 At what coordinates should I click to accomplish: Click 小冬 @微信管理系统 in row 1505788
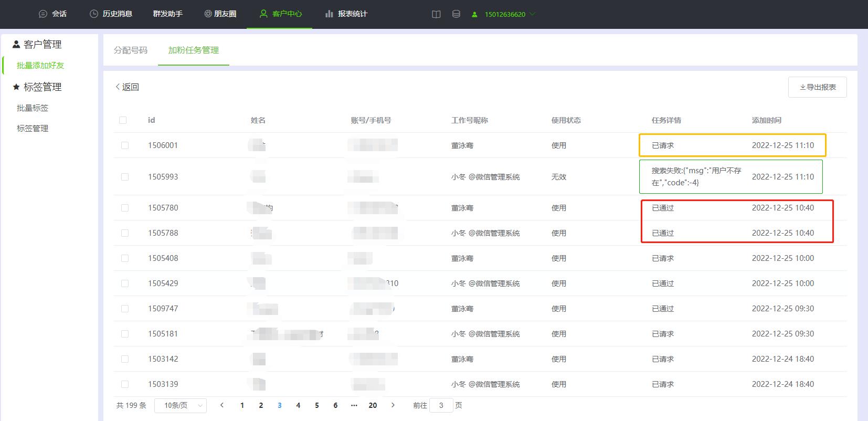pyautogui.click(x=485, y=233)
